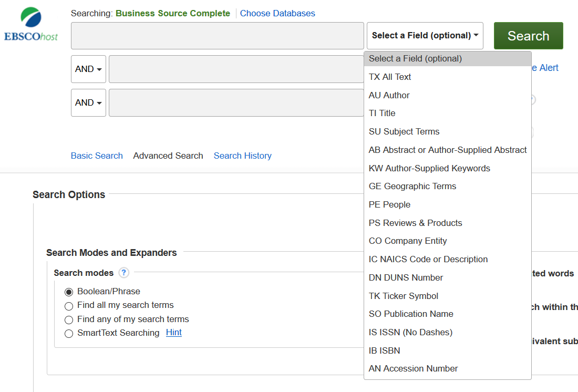This screenshot has height=392, width=578.
Task: Select AU Author field option
Action: point(389,95)
